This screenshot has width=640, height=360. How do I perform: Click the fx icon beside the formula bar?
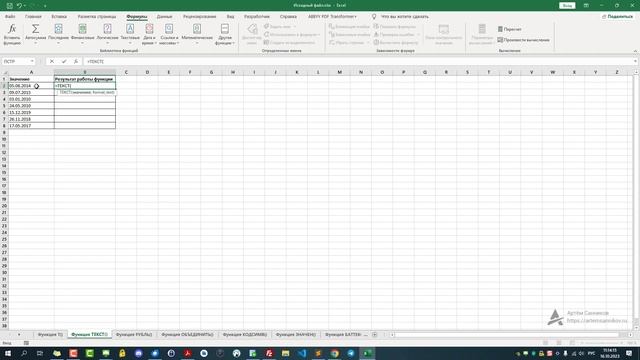pyautogui.click(x=76, y=61)
